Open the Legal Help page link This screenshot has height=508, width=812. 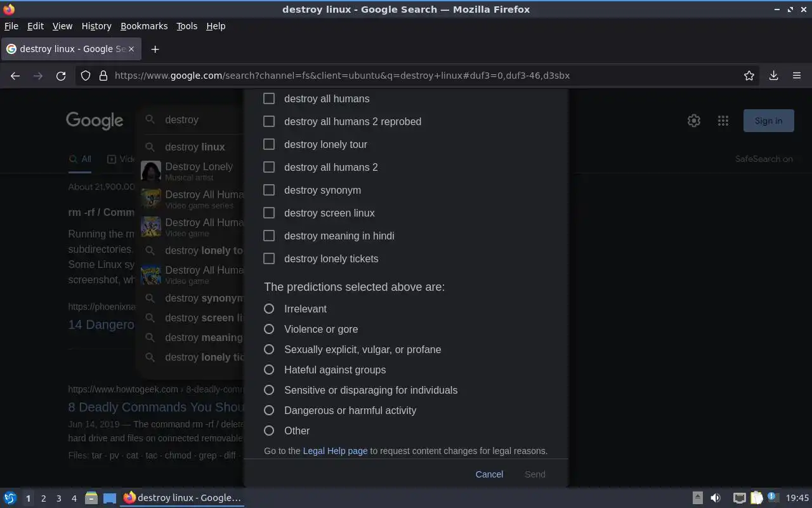pyautogui.click(x=335, y=451)
